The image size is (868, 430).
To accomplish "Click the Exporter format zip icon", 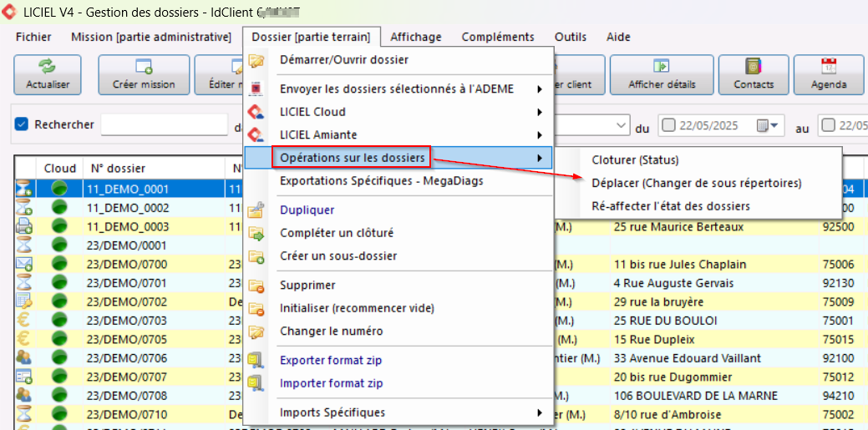I will (x=256, y=361).
